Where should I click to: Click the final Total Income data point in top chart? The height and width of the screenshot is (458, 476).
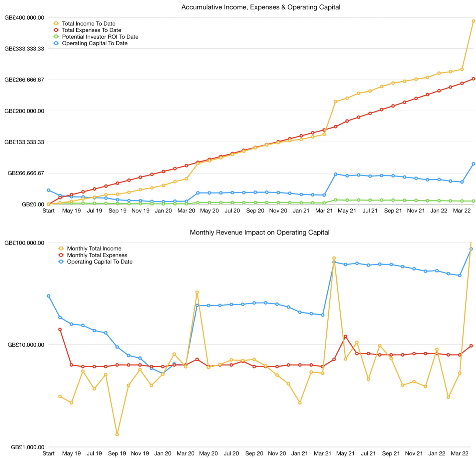[x=473, y=21]
